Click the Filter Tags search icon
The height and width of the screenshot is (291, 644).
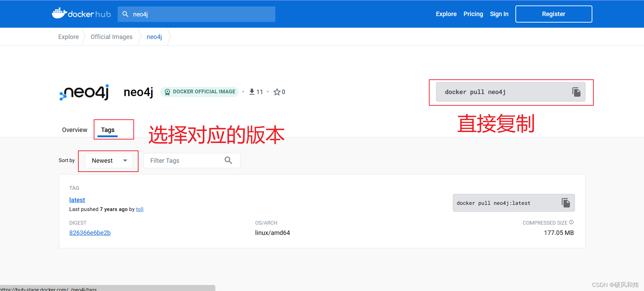228,160
